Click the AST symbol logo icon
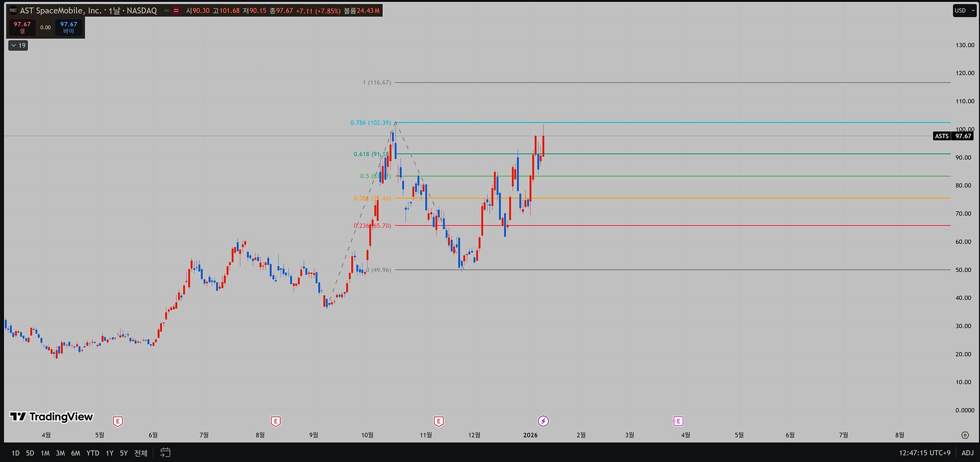980x462 pixels. 13,10
